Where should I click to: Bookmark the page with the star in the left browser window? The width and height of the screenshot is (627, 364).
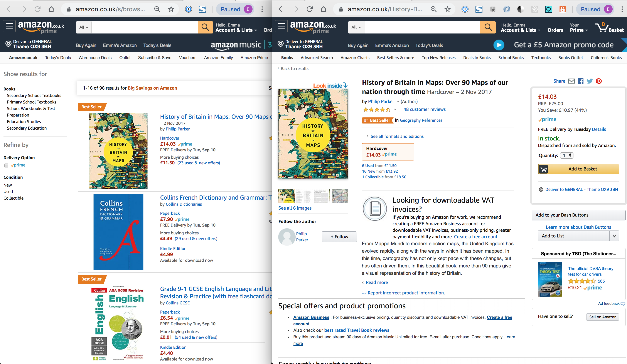tap(171, 9)
